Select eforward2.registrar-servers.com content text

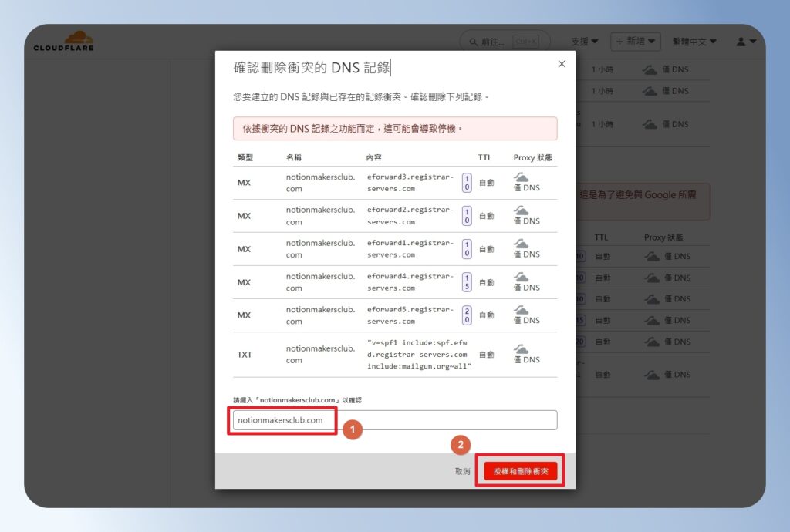click(410, 215)
